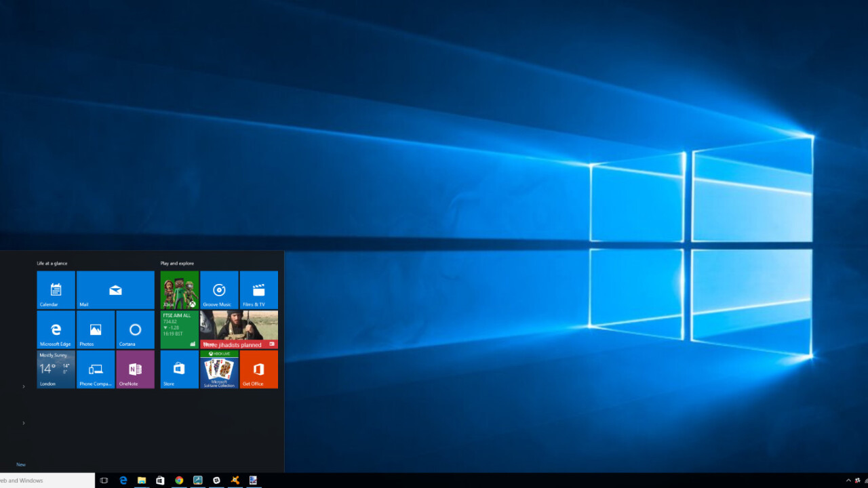Viewport: 868px width, 488px height.
Task: Open Task View from the taskbar
Action: [104, 481]
